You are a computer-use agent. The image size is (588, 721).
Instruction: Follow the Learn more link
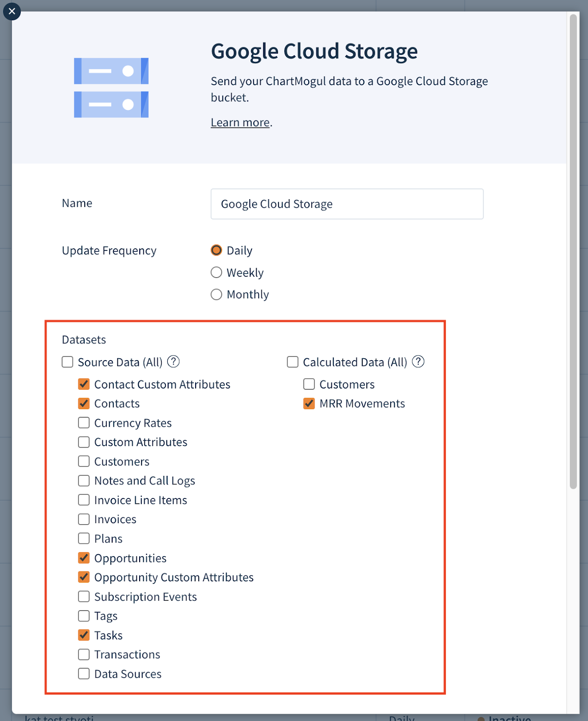(240, 123)
